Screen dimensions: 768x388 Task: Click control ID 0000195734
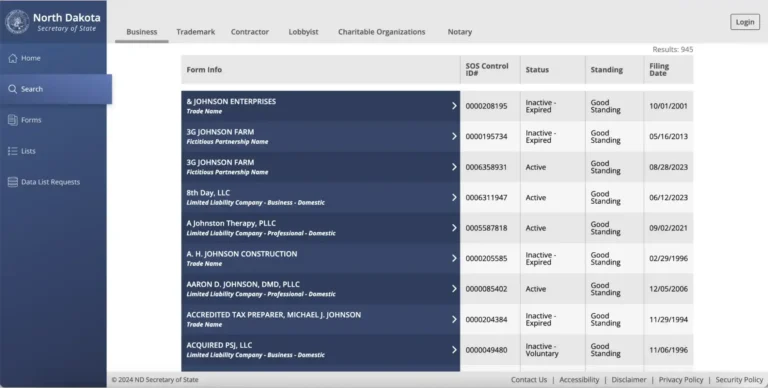click(486, 136)
